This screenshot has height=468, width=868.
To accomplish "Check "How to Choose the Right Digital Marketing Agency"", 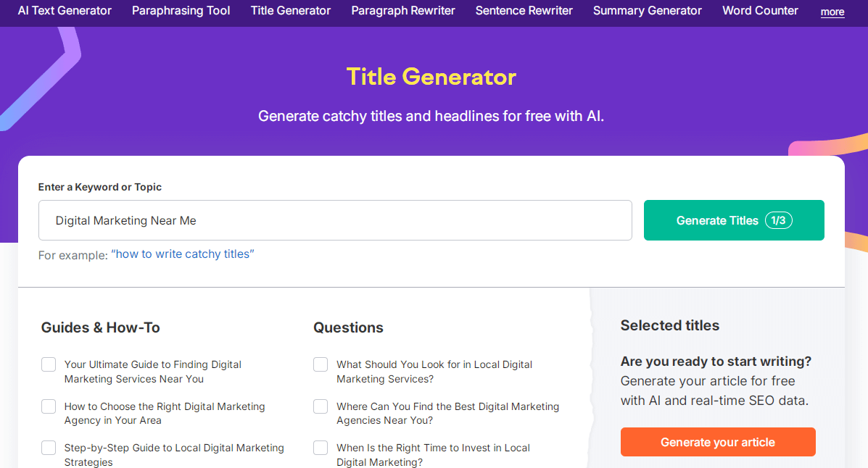I will (49, 406).
